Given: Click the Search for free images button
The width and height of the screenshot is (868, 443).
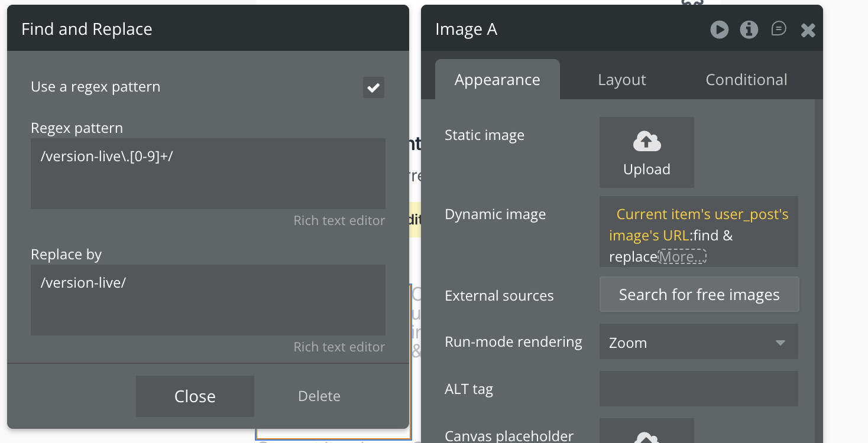Looking at the screenshot, I should 699,294.
